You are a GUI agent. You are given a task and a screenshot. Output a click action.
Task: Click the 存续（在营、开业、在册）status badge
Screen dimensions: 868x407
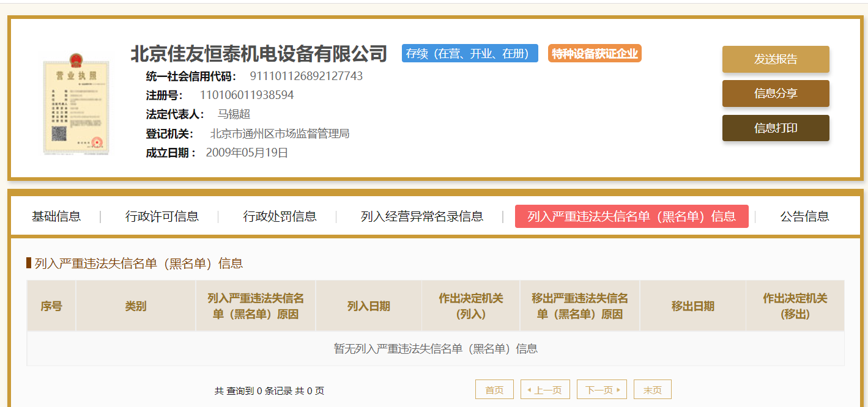(x=470, y=53)
